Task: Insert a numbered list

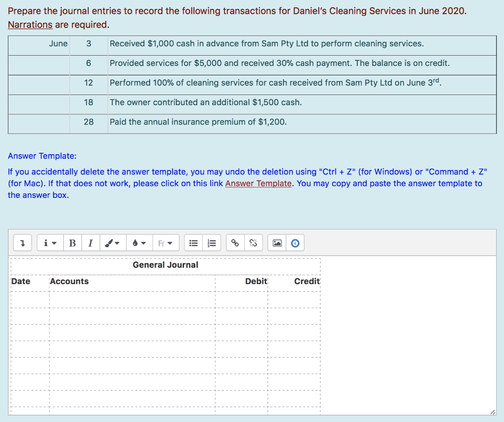Action: point(212,242)
